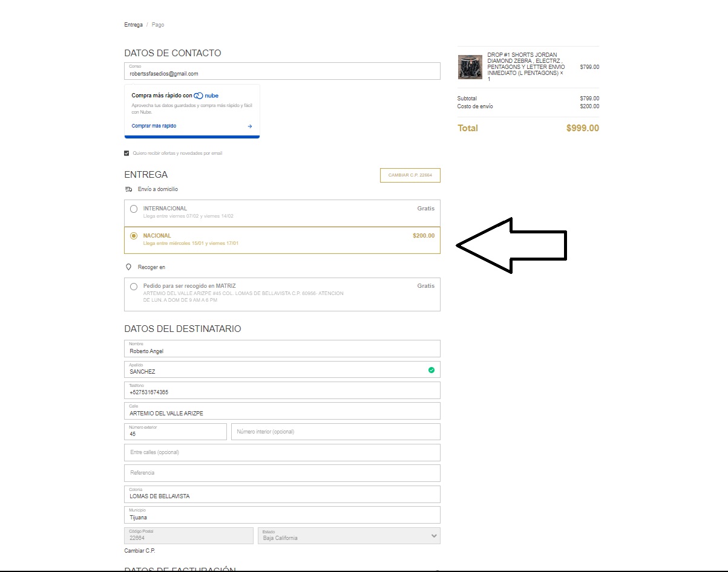Focus the Correo email input field
This screenshot has height=572, width=728.
(x=282, y=73)
